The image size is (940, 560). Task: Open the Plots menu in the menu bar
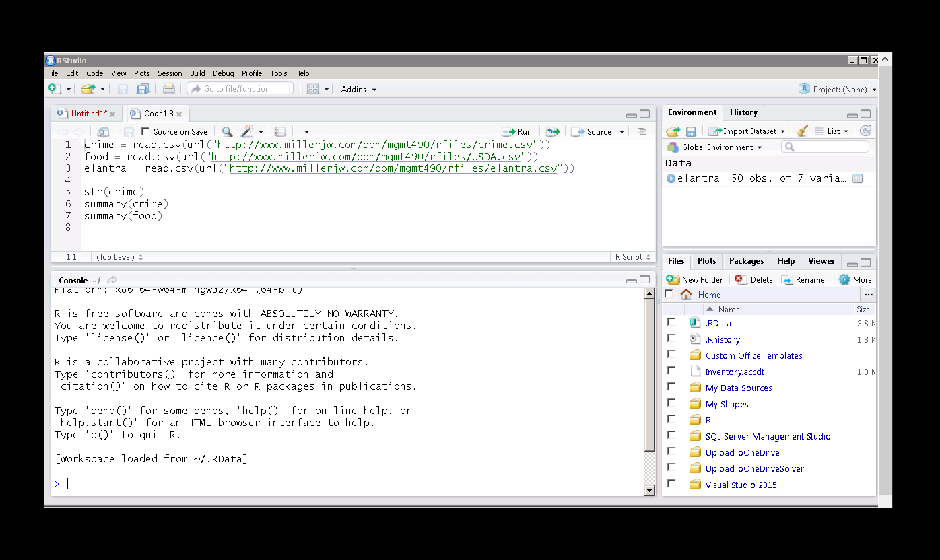[x=141, y=73]
